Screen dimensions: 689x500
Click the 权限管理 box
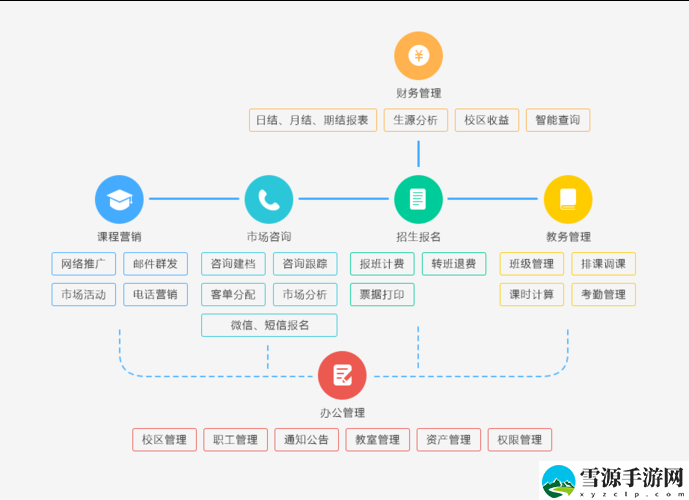(520, 440)
